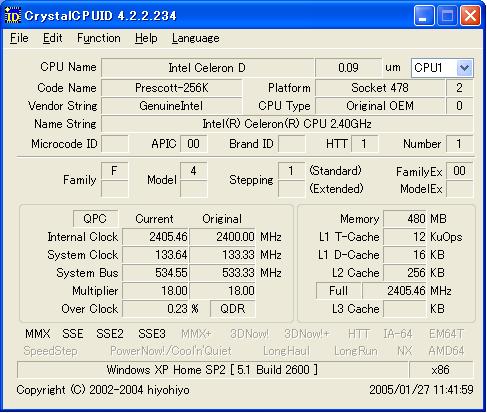The height and width of the screenshot is (413, 487).
Task: Click current System Bus value 534.55
Action: point(155,273)
